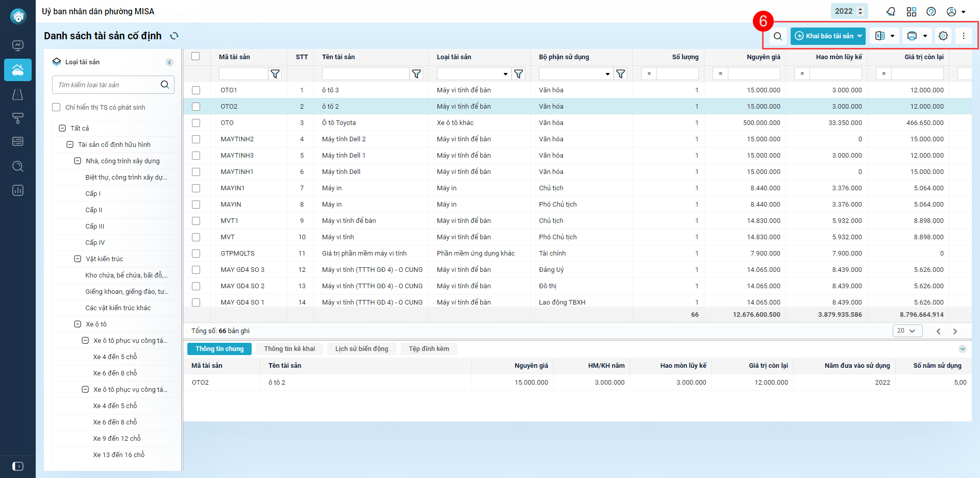Select the checkbox for row OTO1
This screenshot has width=980, height=478.
[196, 90]
